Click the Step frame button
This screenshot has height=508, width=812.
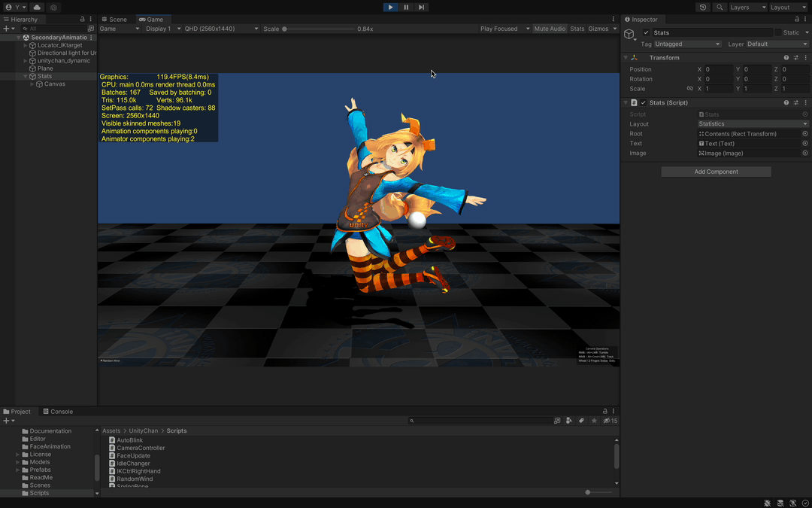tap(422, 8)
